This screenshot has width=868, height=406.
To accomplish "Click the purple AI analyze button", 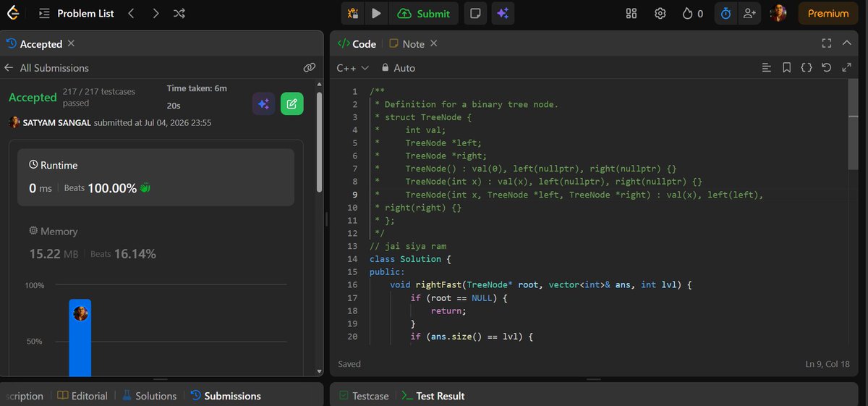I will click(264, 103).
